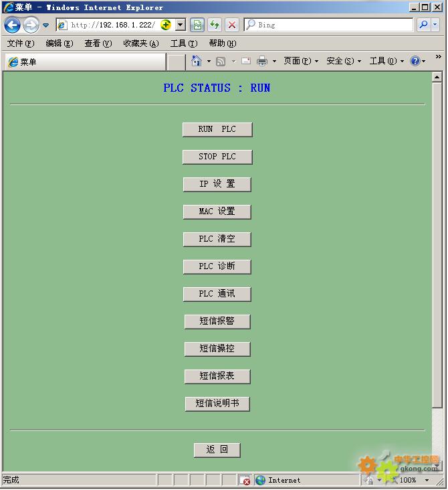Open the 工具(O) command bar dropdown
The height and width of the screenshot is (490, 448).
[386, 61]
